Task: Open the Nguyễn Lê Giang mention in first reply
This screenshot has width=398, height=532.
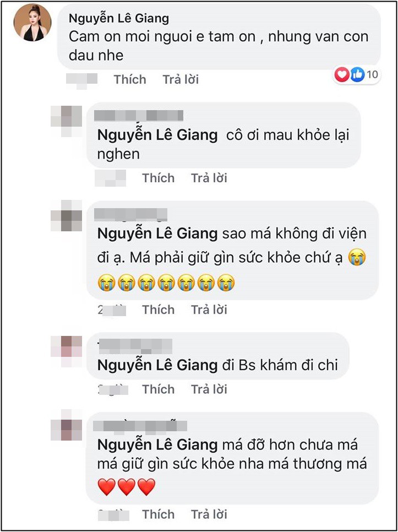Action: coord(156,134)
